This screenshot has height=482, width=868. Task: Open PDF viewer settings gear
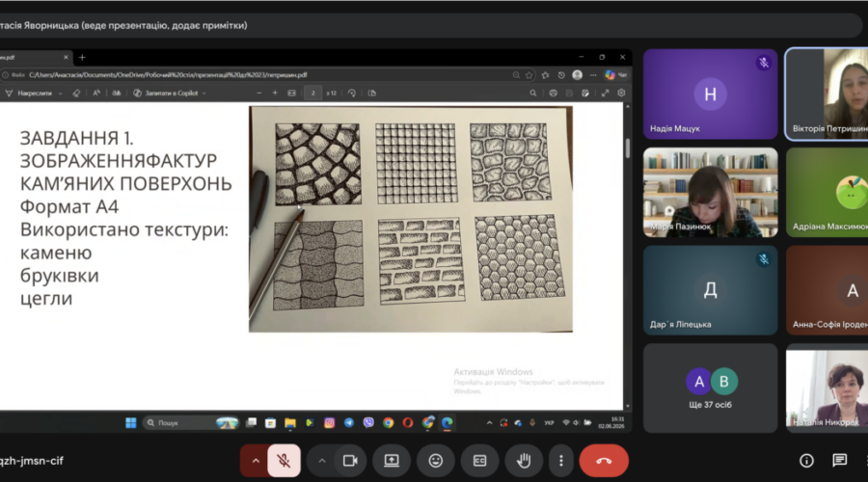[621, 93]
